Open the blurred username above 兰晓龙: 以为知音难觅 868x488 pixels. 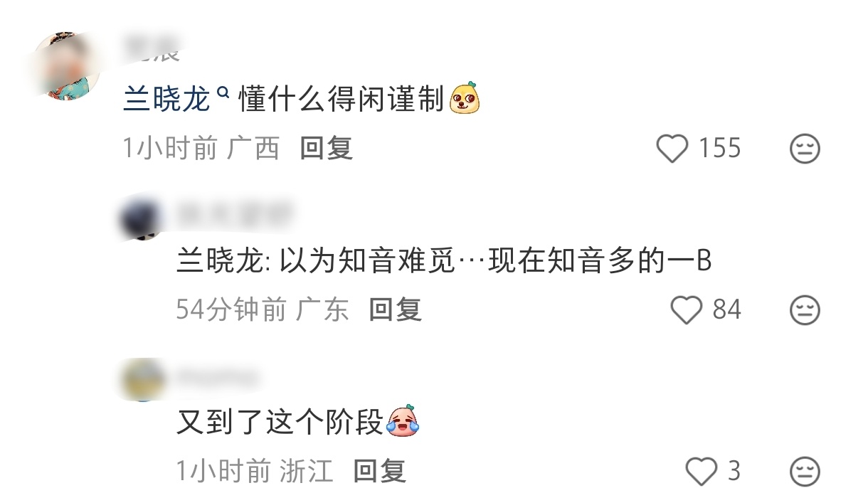235,212
